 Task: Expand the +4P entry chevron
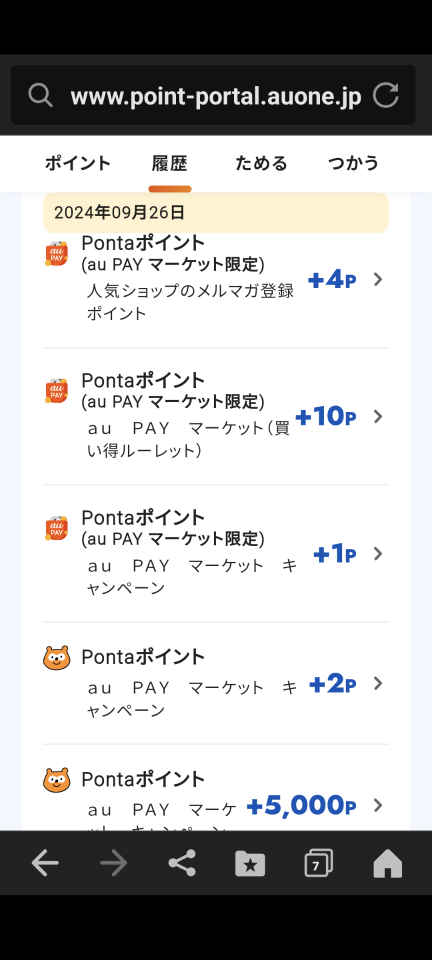[x=378, y=280]
